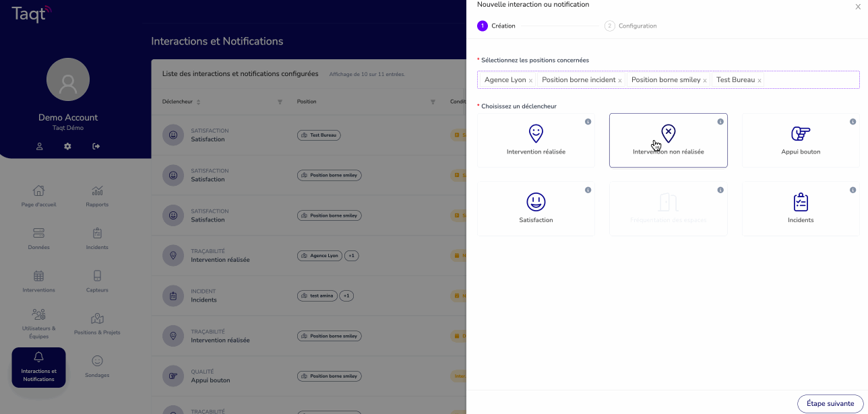Open Incidents in the sidebar
Viewport: 868px width, 414px height.
click(97, 239)
